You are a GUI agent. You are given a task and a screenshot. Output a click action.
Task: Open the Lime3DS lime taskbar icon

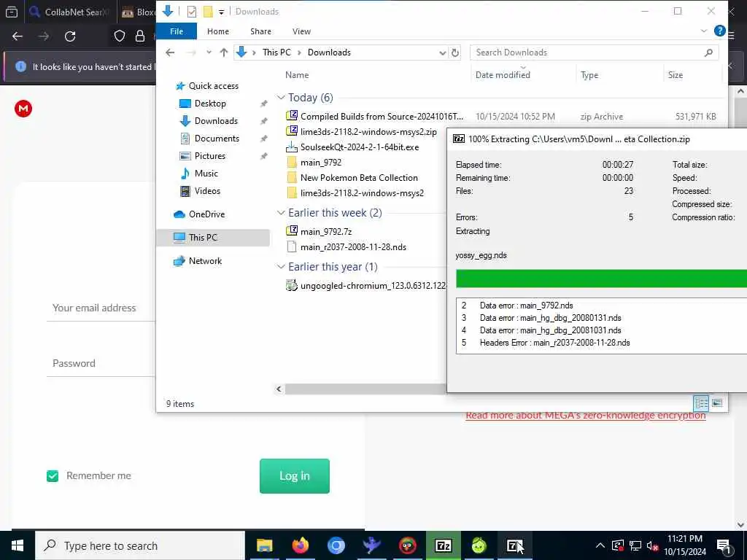(x=479, y=545)
